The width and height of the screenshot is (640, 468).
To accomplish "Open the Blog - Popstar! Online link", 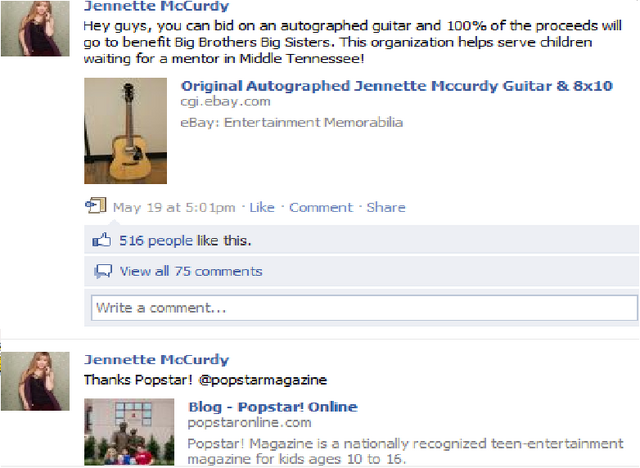I will pyautogui.click(x=273, y=407).
